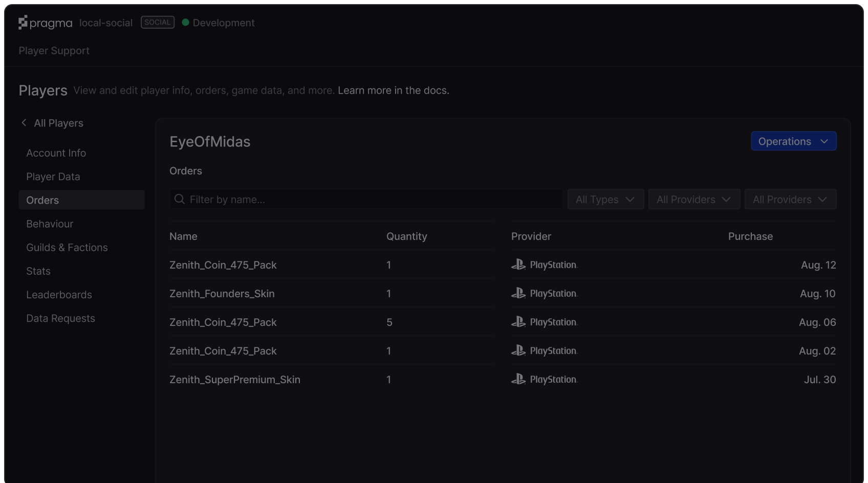The height and width of the screenshot is (483, 868).
Task: Select Player Data in sidebar
Action: coord(53,177)
